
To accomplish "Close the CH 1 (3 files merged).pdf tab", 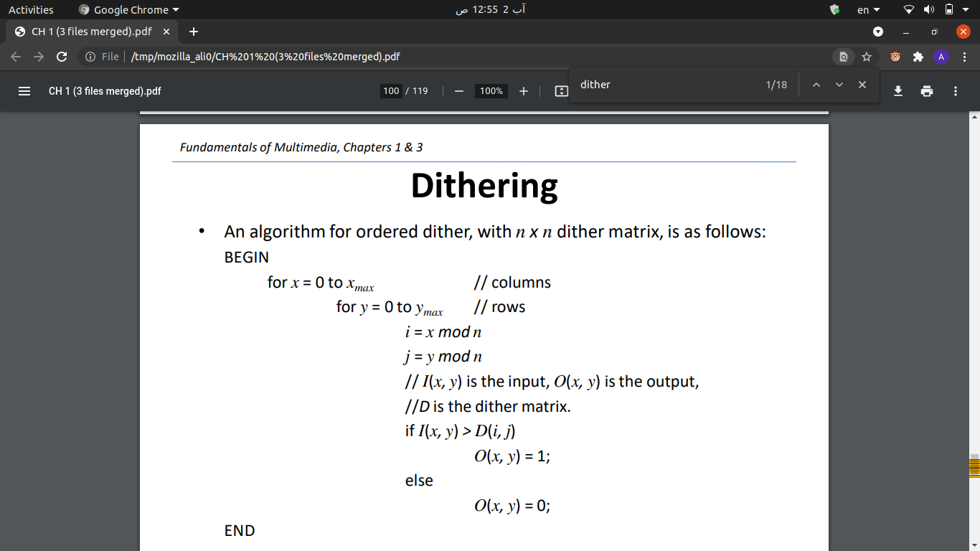I will tap(166, 32).
